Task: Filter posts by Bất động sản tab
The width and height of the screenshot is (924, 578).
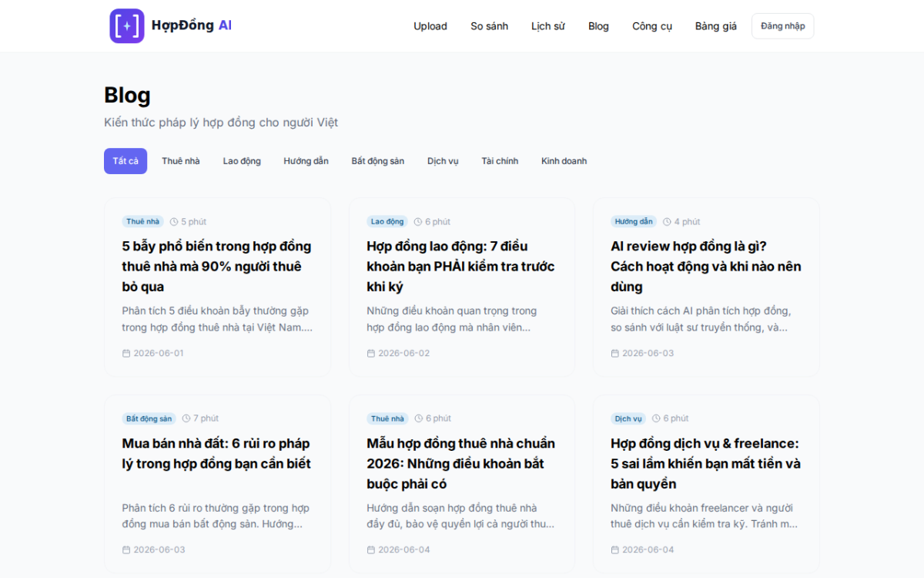Action: coord(378,161)
